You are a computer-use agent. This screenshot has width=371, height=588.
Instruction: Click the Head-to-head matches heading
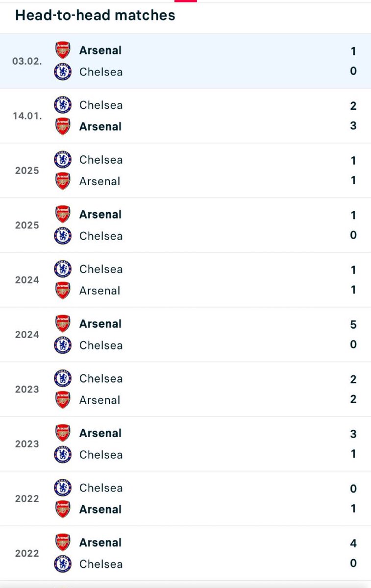[x=95, y=15]
